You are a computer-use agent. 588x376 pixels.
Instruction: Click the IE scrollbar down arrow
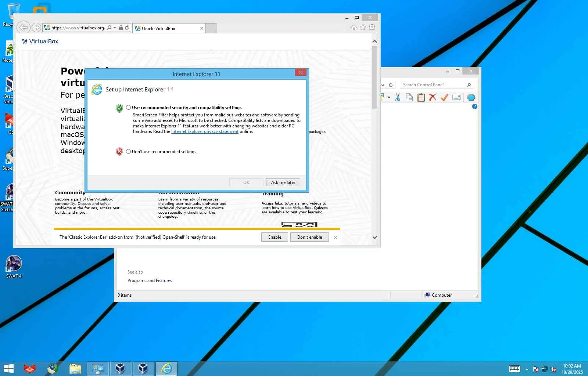(x=374, y=237)
